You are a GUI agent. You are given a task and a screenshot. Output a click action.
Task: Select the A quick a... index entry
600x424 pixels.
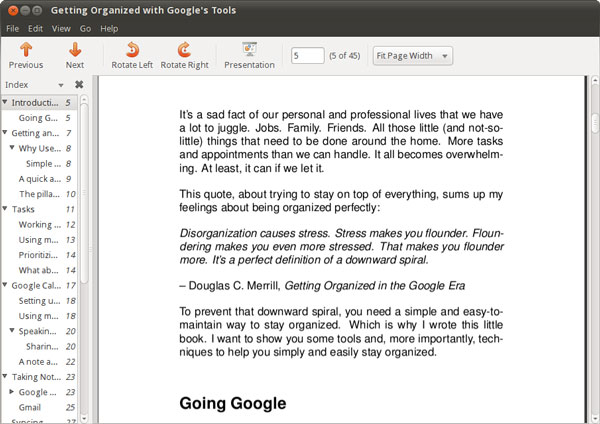(x=40, y=179)
